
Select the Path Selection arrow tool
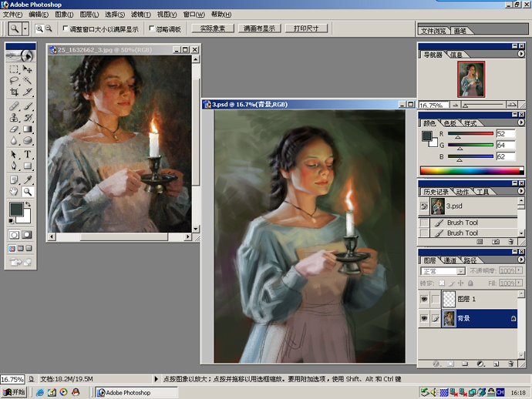tap(14, 155)
